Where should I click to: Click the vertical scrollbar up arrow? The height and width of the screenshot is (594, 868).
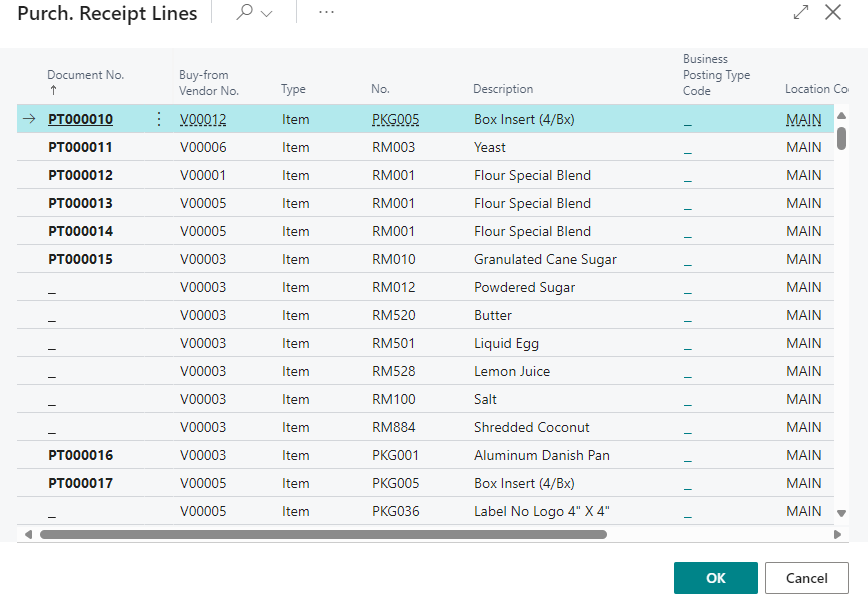pyautogui.click(x=841, y=116)
